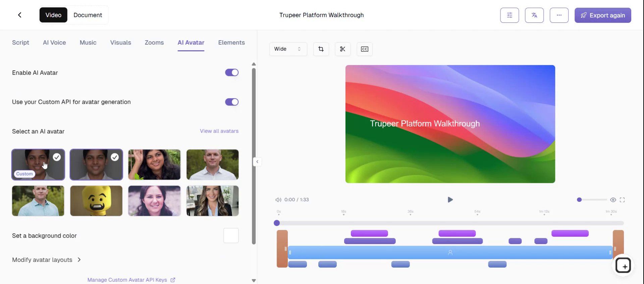
Task: Open the three-dots more options menu
Action: coord(559,15)
